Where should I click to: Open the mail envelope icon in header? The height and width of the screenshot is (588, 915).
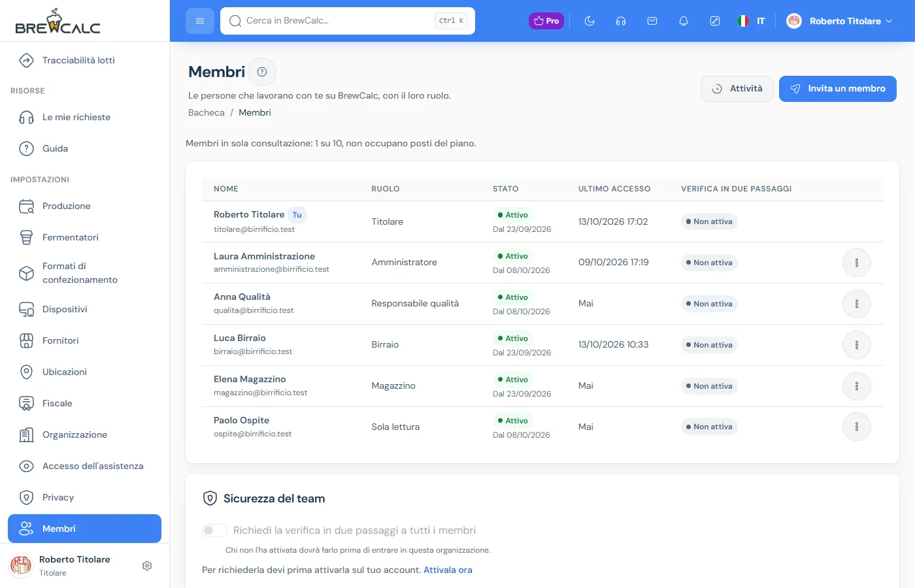click(652, 21)
